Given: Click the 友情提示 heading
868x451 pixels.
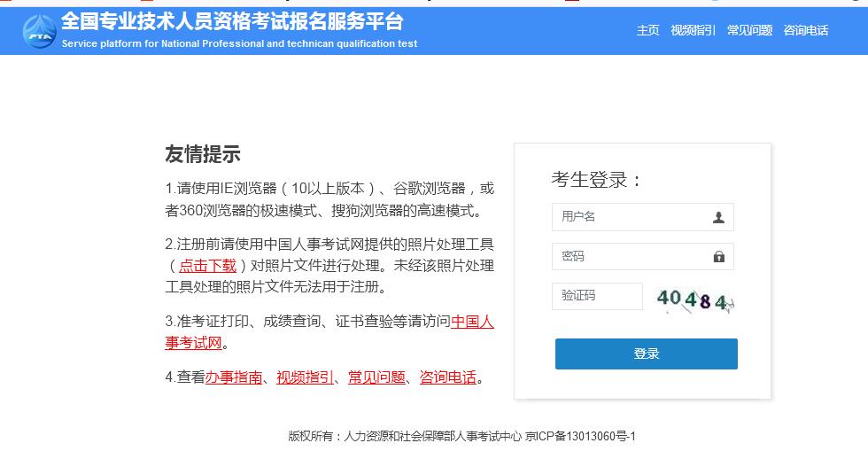Looking at the screenshot, I should [203, 154].
